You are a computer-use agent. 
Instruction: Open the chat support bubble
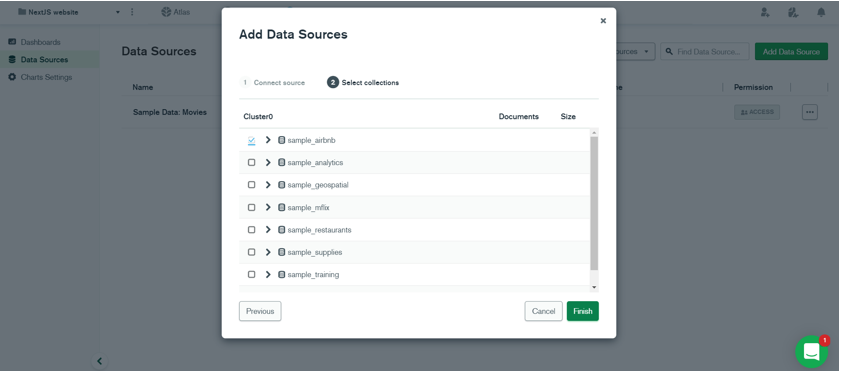tap(812, 352)
